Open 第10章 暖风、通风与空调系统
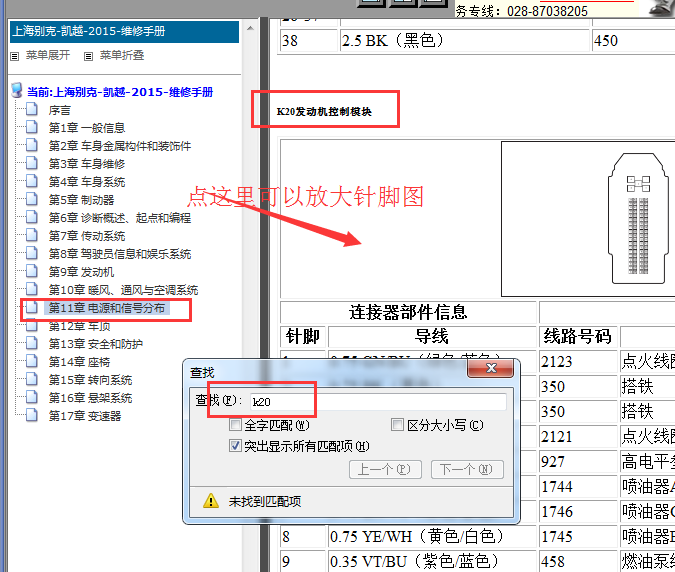This screenshot has height=572, width=675. click(123, 290)
